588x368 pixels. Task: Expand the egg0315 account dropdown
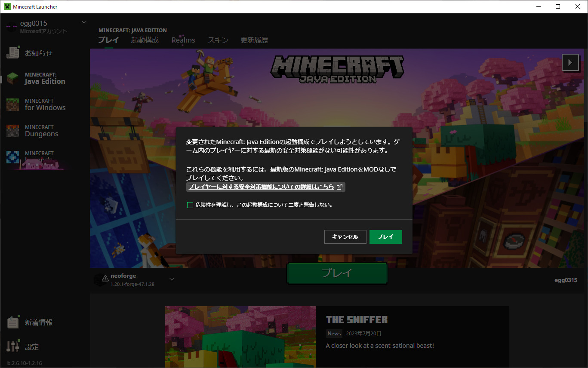click(x=84, y=22)
